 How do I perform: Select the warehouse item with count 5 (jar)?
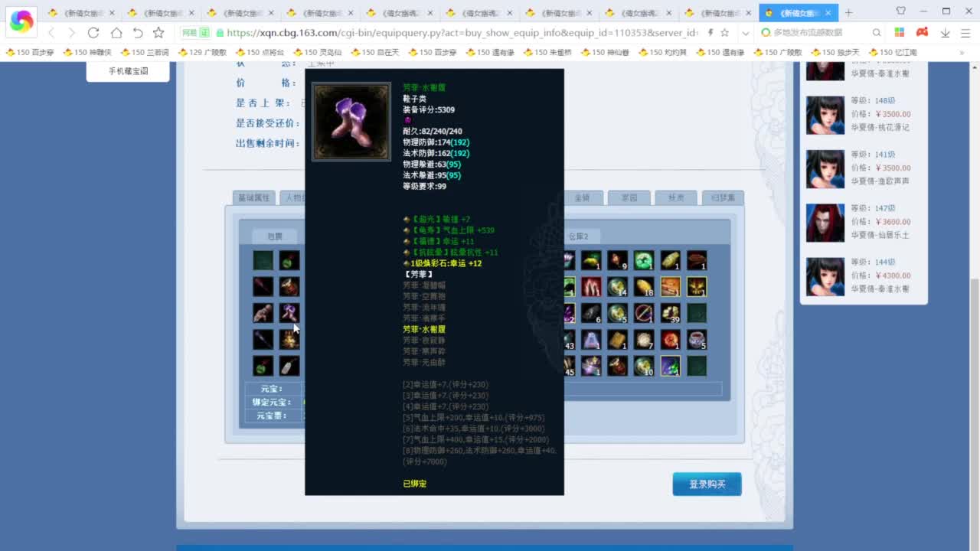(697, 339)
